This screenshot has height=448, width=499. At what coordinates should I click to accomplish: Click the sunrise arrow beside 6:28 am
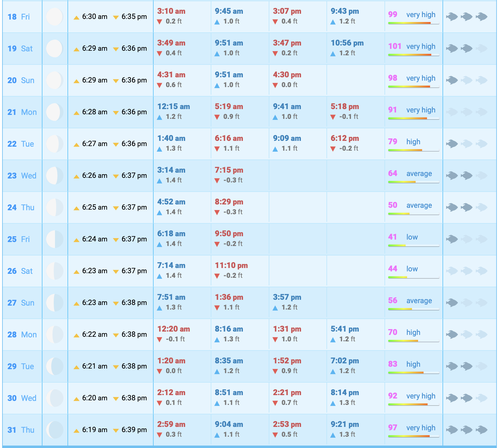coord(76,113)
